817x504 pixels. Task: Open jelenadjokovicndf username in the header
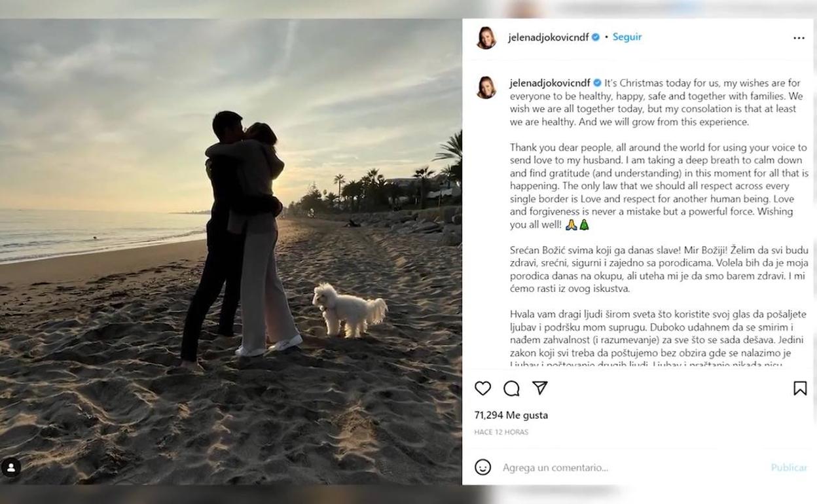549,37
